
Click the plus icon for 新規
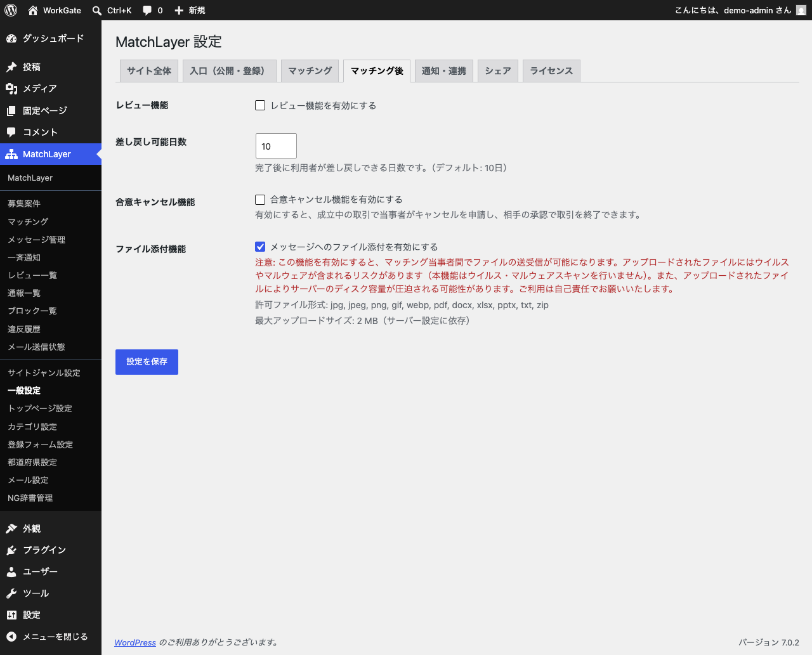point(179,11)
